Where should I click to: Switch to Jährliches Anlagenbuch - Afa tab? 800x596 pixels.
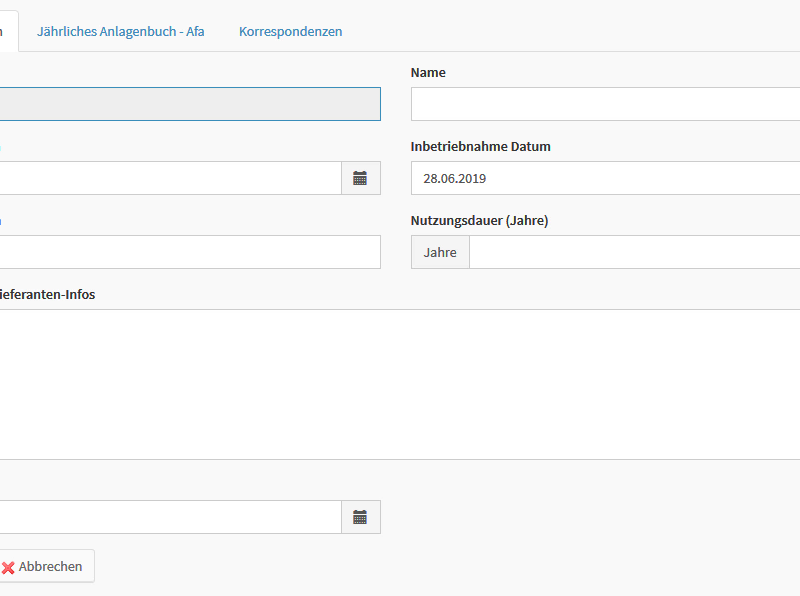(x=120, y=31)
